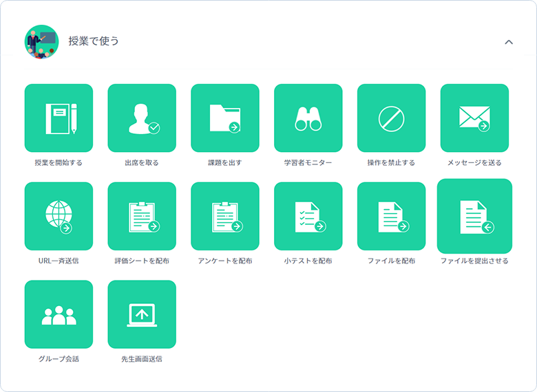
Task: Select the 授業で使う heading text
Action: coord(94,41)
